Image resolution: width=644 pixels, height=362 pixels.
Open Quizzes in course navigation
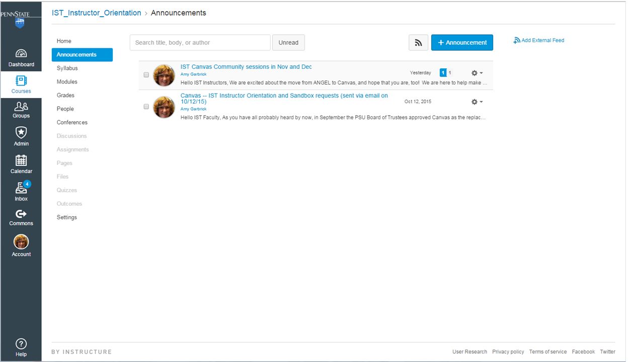click(66, 191)
